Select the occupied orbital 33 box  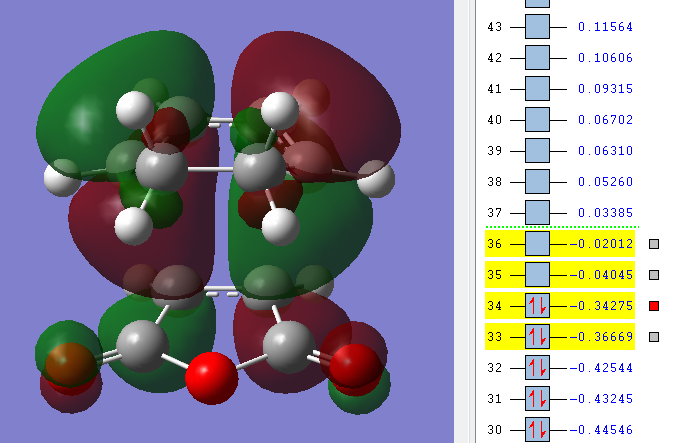pyautogui.click(x=537, y=337)
